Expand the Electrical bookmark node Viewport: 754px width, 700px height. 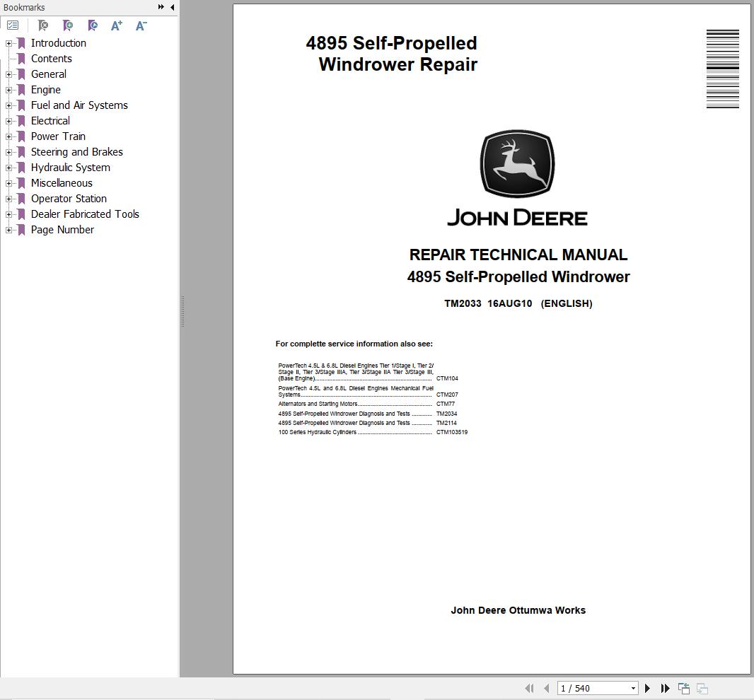point(8,121)
